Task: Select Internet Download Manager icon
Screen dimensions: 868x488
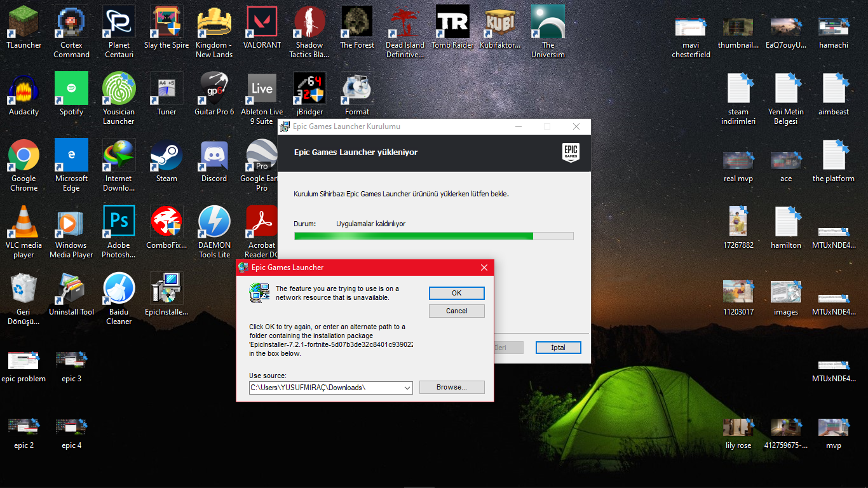Action: (x=119, y=156)
